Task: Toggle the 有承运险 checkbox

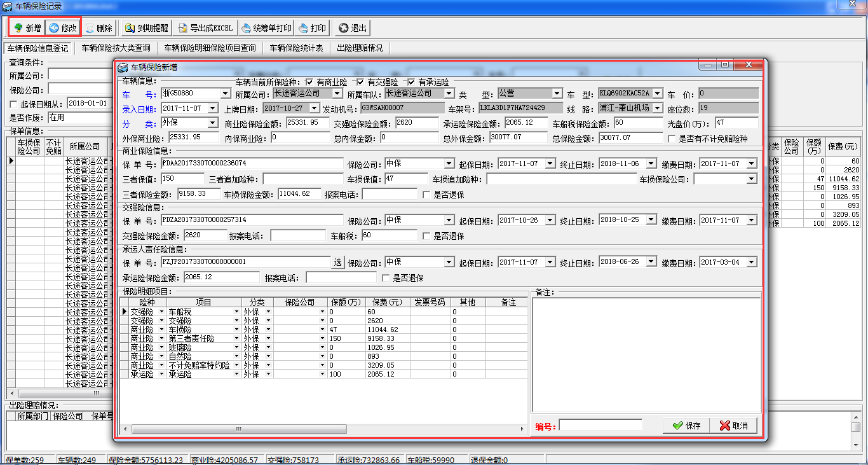Action: (411, 82)
